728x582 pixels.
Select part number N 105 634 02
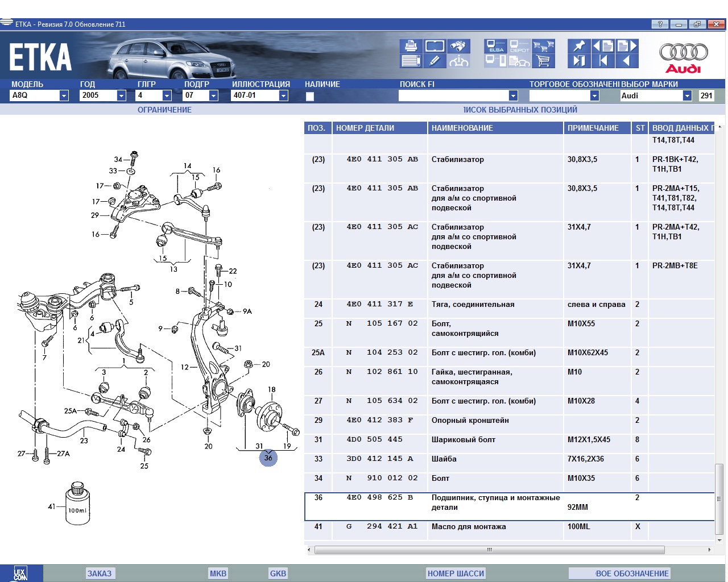tap(382, 401)
